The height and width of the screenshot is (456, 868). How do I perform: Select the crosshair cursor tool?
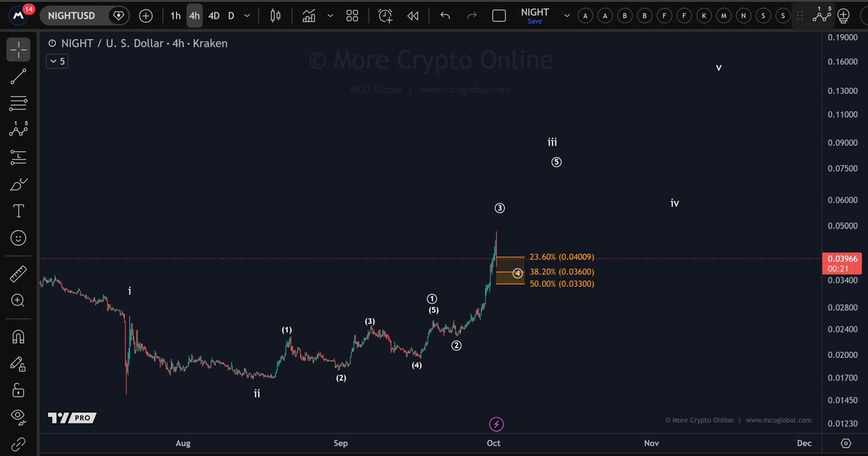pyautogui.click(x=19, y=49)
